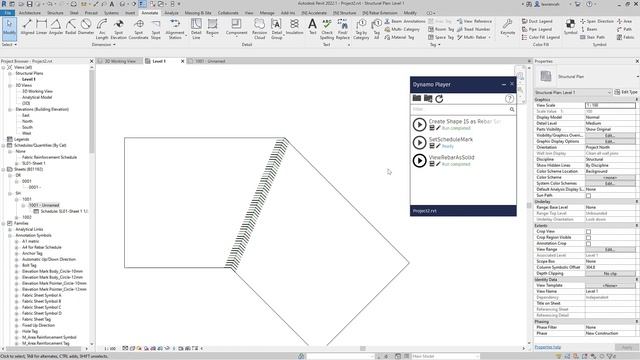Open Find/Replace text tool
Image resolution: width=640 pixels, height=360 pixels.
click(342, 29)
